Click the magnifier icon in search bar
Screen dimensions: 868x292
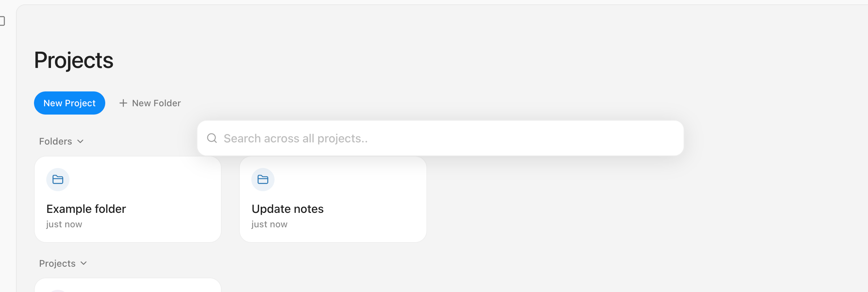212,138
